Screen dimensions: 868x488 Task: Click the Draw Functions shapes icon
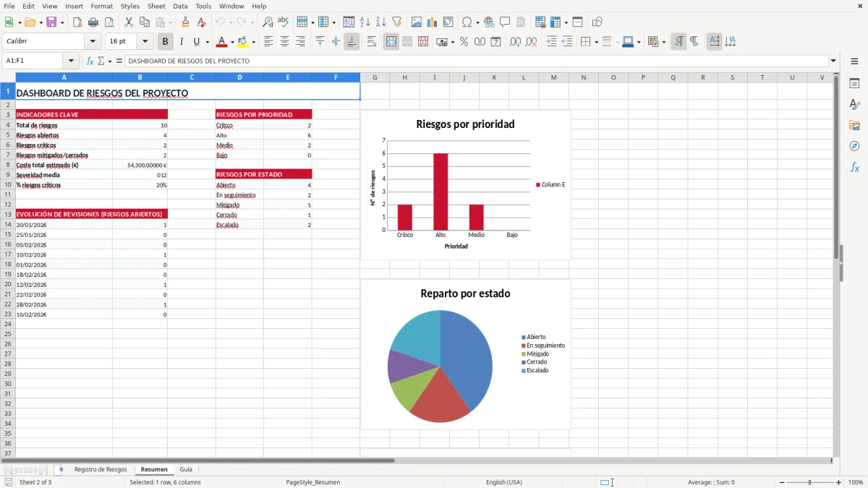coord(597,22)
